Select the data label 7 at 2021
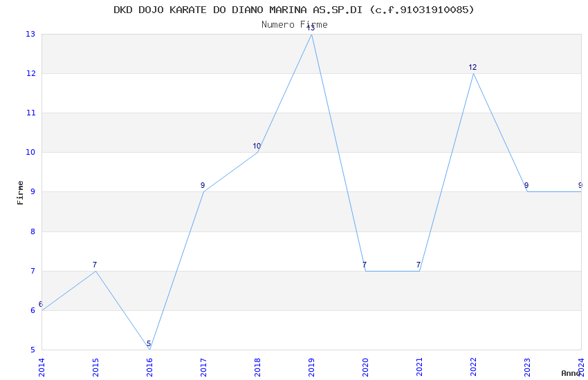The image size is (588, 380). click(x=419, y=265)
